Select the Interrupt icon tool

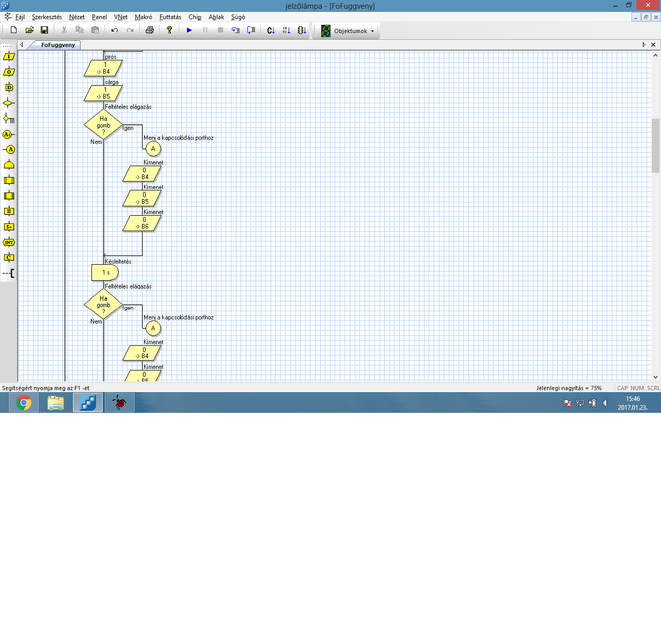9,243
